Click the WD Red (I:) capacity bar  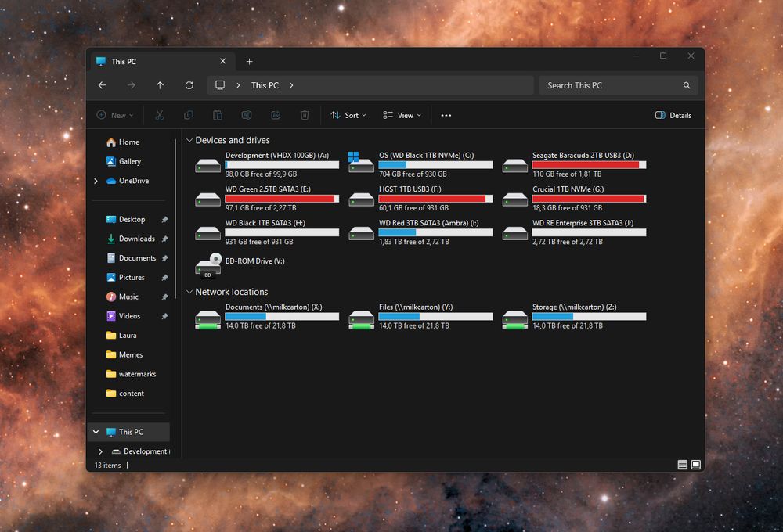pyautogui.click(x=435, y=232)
